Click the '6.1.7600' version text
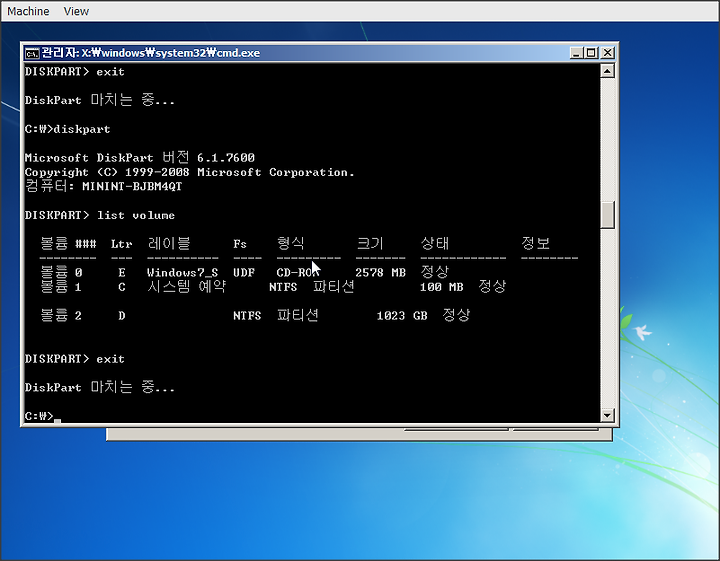 tap(226, 158)
